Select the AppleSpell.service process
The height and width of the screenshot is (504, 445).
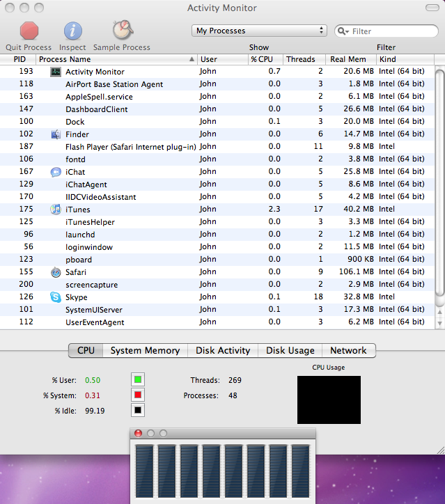(x=217, y=97)
